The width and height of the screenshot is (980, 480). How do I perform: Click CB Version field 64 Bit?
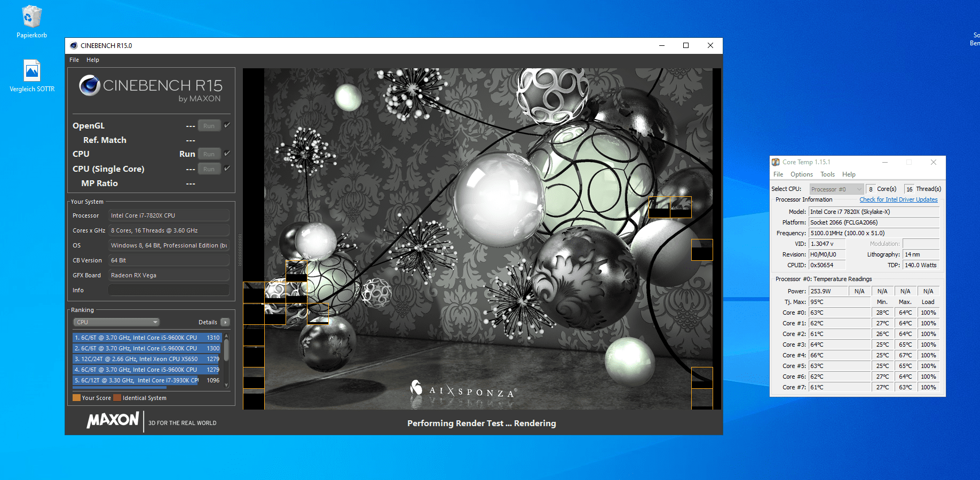point(169,260)
